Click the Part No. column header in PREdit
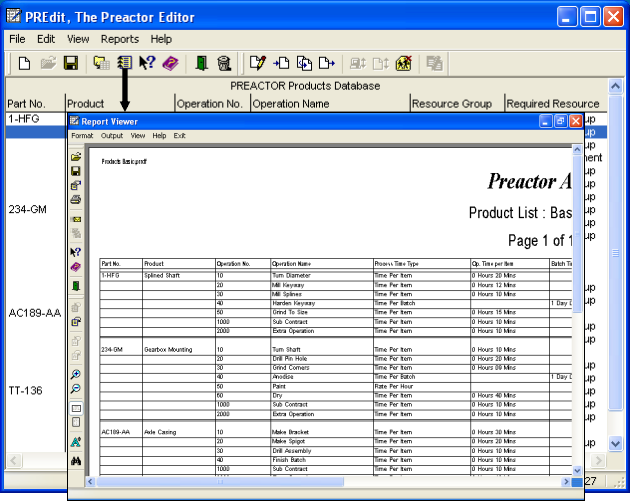This screenshot has width=630, height=501. click(x=35, y=104)
